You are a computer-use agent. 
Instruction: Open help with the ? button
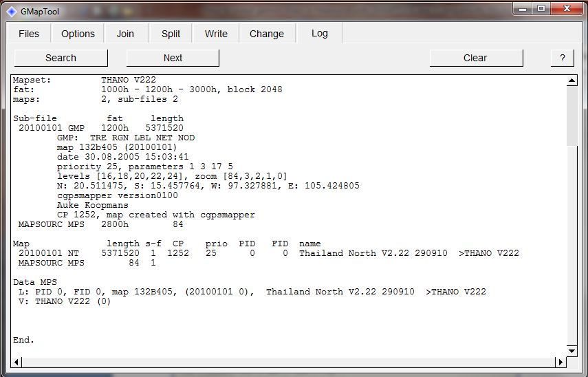562,58
